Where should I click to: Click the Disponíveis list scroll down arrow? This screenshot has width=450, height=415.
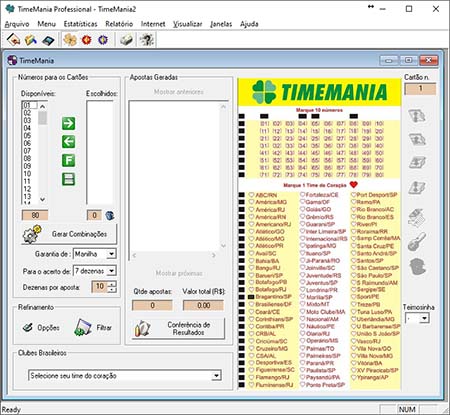(x=42, y=200)
